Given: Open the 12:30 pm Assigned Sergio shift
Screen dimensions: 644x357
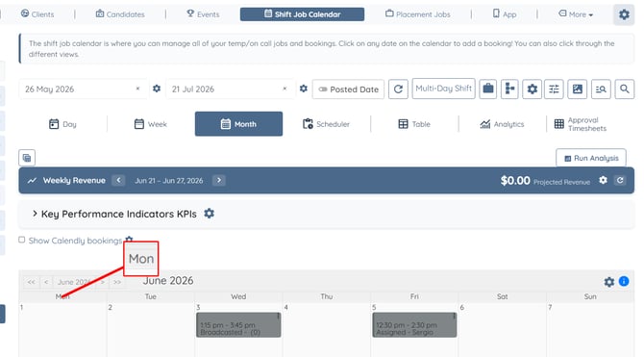Looking at the screenshot, I should coord(414,325).
